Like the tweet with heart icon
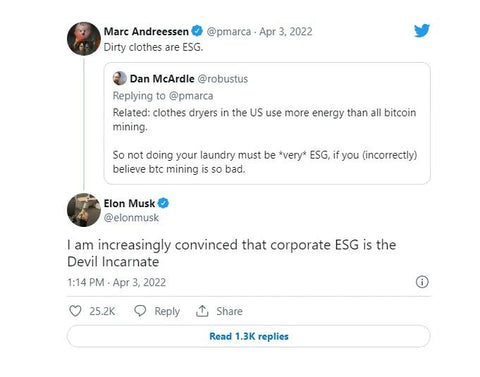This screenshot has width=480, height=377. point(75,311)
